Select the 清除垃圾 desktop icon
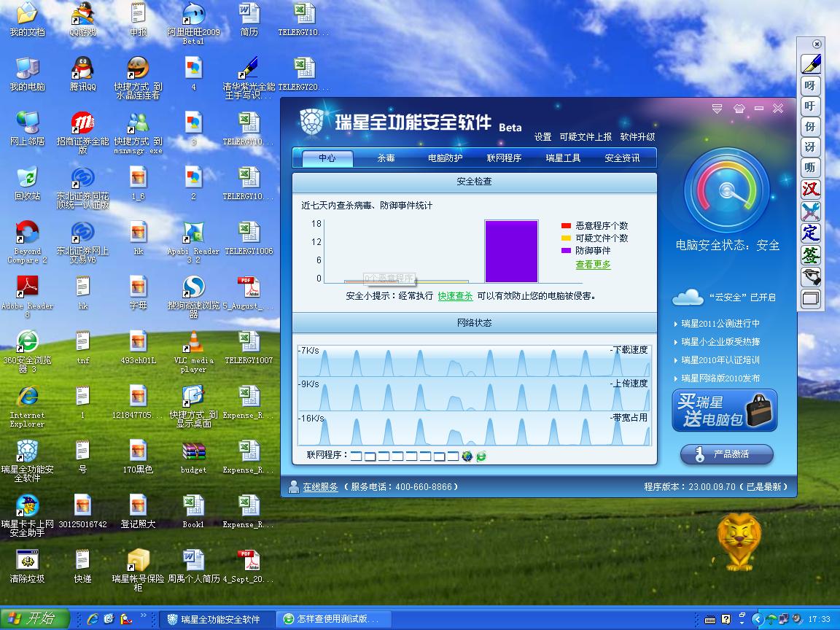 coord(27,566)
